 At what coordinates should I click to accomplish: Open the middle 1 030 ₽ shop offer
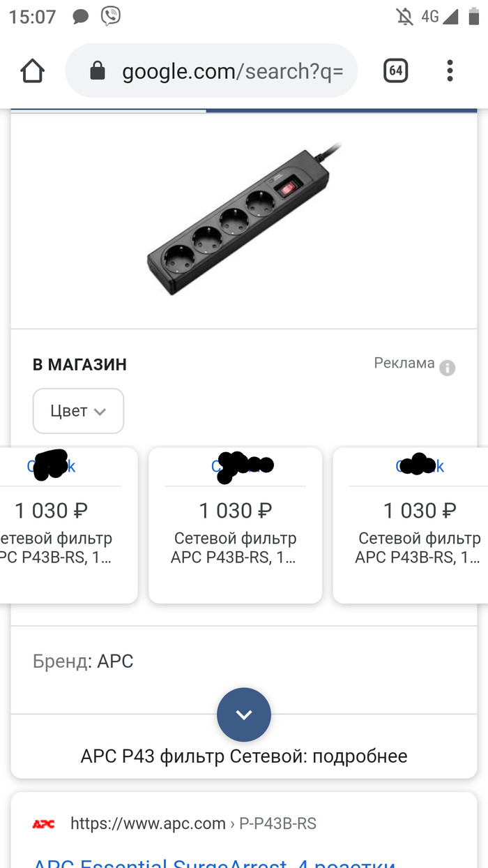point(236,525)
